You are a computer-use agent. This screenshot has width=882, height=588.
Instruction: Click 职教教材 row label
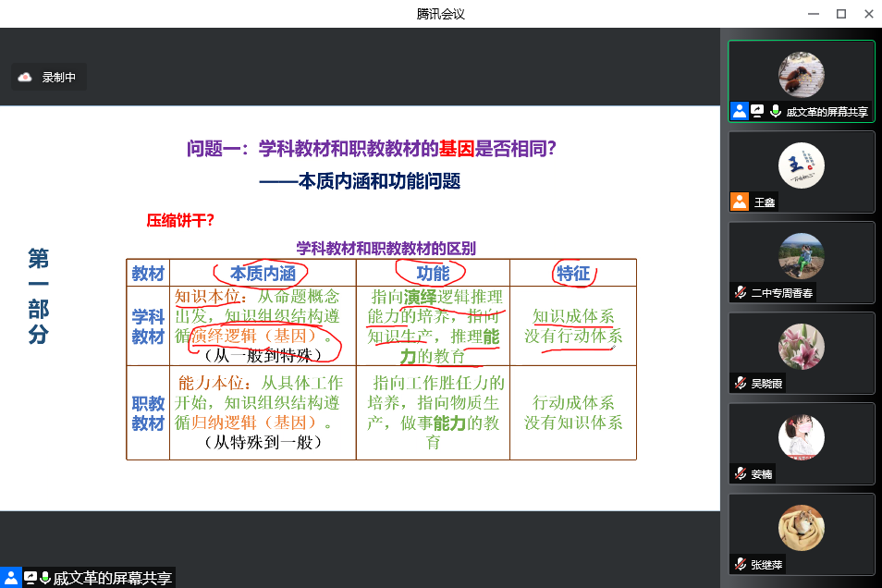pos(148,413)
